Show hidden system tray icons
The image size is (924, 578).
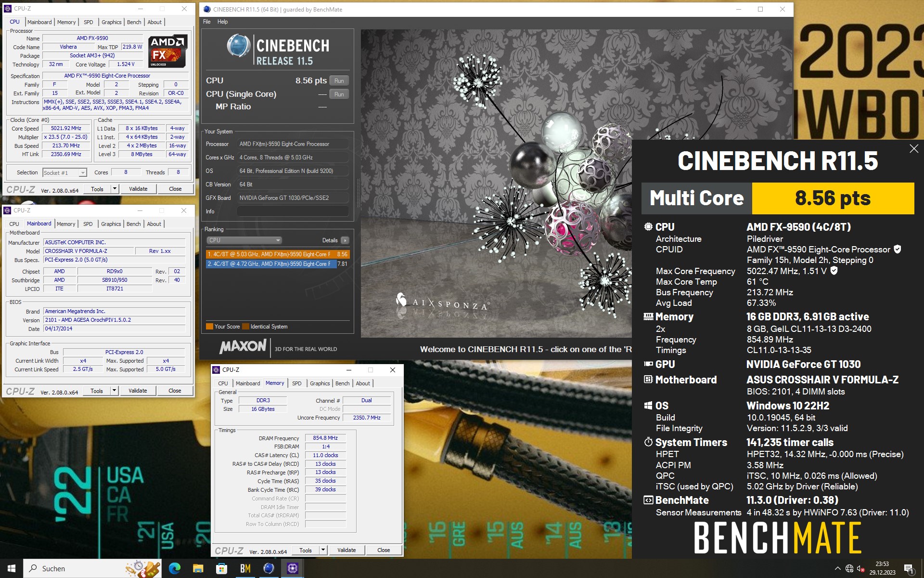click(x=837, y=568)
